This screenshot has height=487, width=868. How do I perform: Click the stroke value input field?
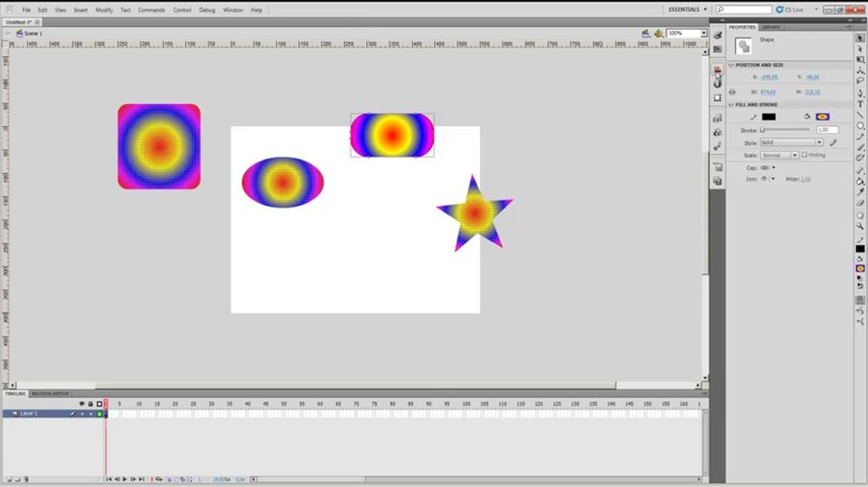coord(827,130)
